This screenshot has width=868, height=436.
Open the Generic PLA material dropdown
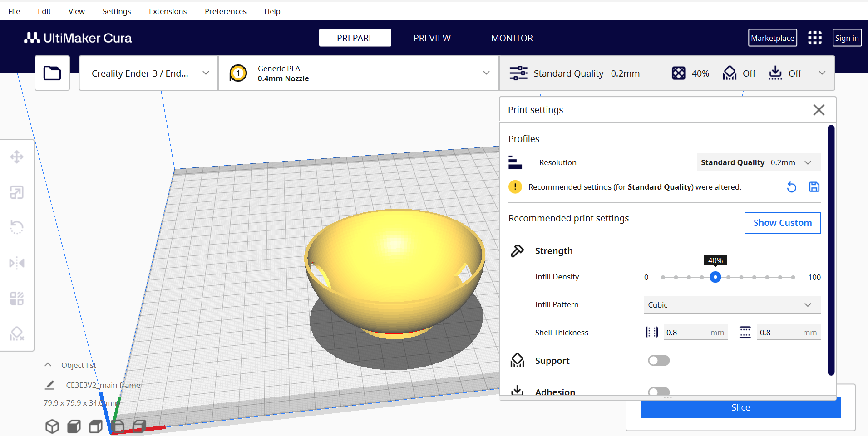point(359,73)
